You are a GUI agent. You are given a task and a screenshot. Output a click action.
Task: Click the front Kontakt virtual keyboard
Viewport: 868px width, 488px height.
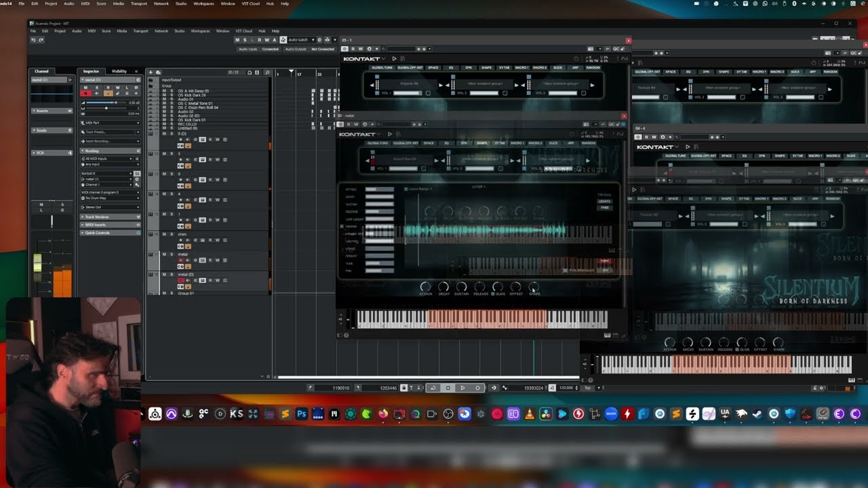click(x=481, y=319)
